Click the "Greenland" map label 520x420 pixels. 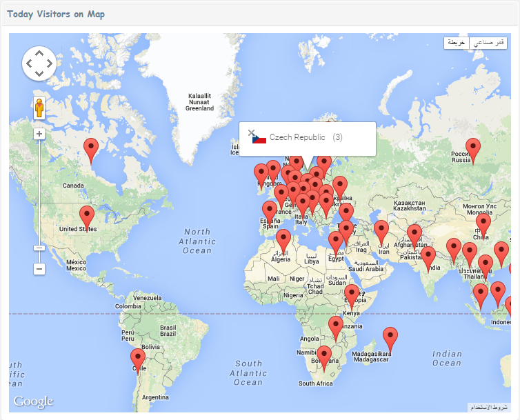[x=199, y=108]
